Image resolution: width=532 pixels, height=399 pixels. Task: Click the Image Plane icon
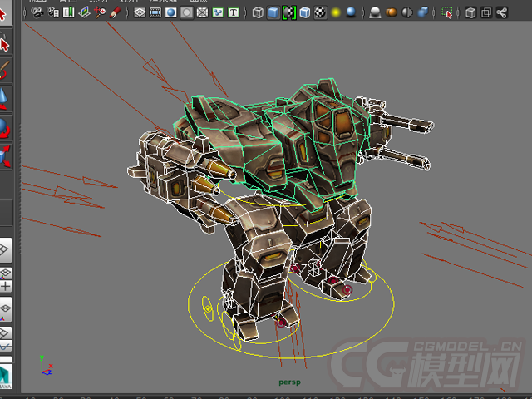84,13
